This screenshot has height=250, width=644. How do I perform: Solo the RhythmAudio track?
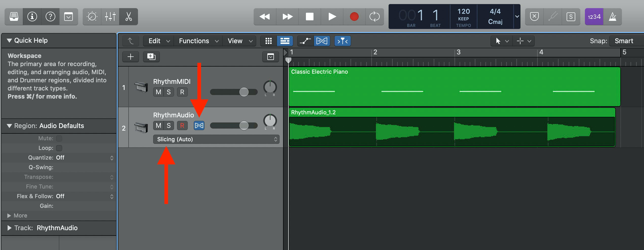tap(169, 126)
